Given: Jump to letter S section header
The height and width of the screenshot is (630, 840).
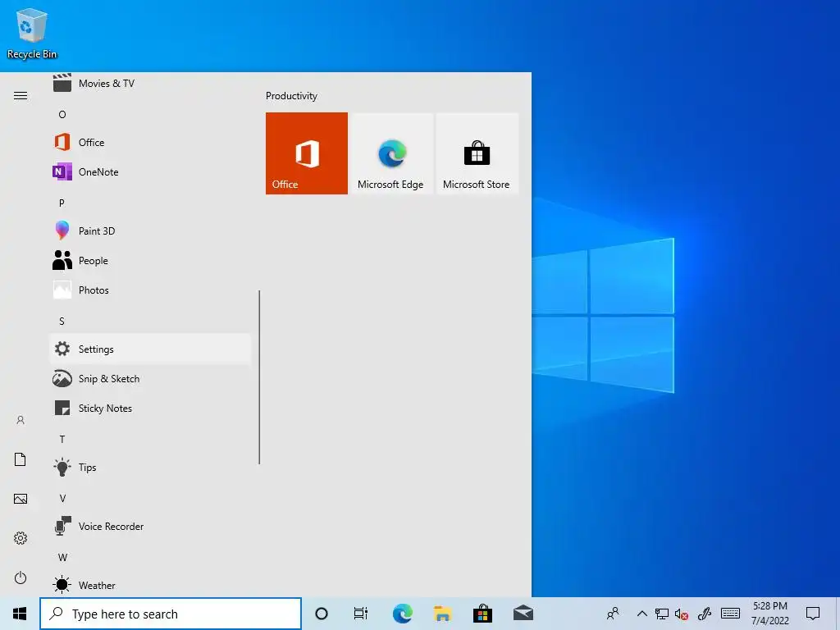Looking at the screenshot, I should point(62,322).
